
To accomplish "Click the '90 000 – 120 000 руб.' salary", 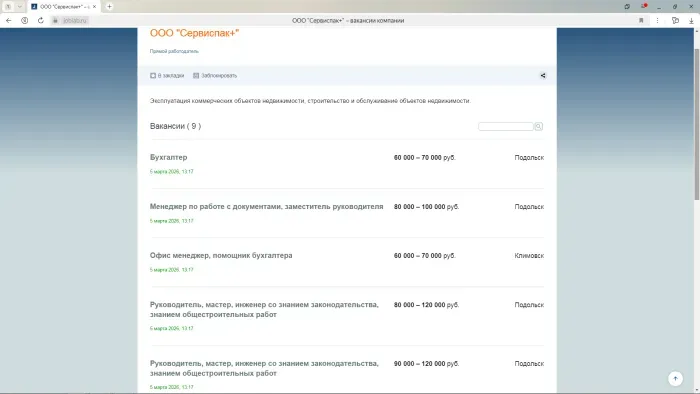I will click(426, 364).
